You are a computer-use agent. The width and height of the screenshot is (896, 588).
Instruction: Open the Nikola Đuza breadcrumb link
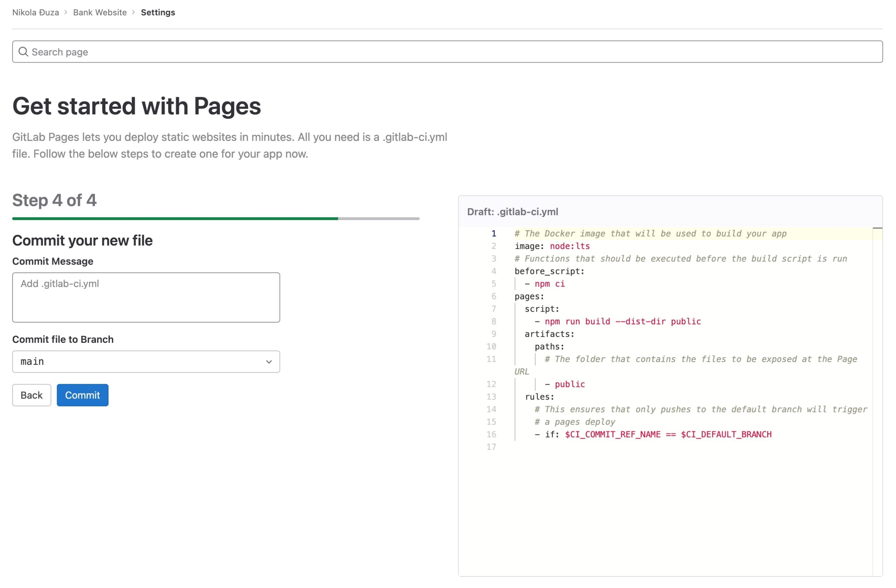tap(35, 12)
